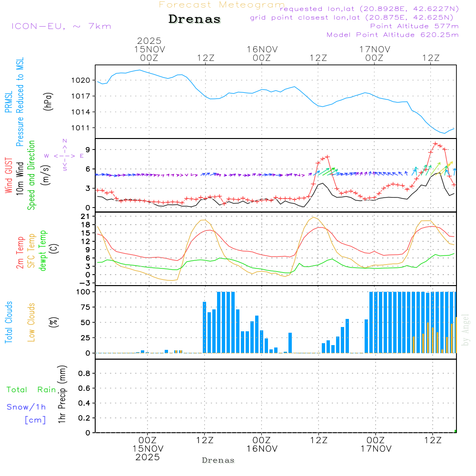Click the dewpt Temp axis label
The image size is (476, 476).
point(43,251)
